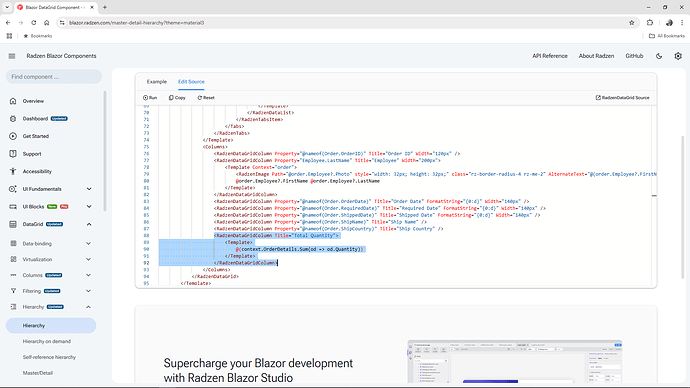
Task: Open a new browser tab
Action: coord(105,7)
